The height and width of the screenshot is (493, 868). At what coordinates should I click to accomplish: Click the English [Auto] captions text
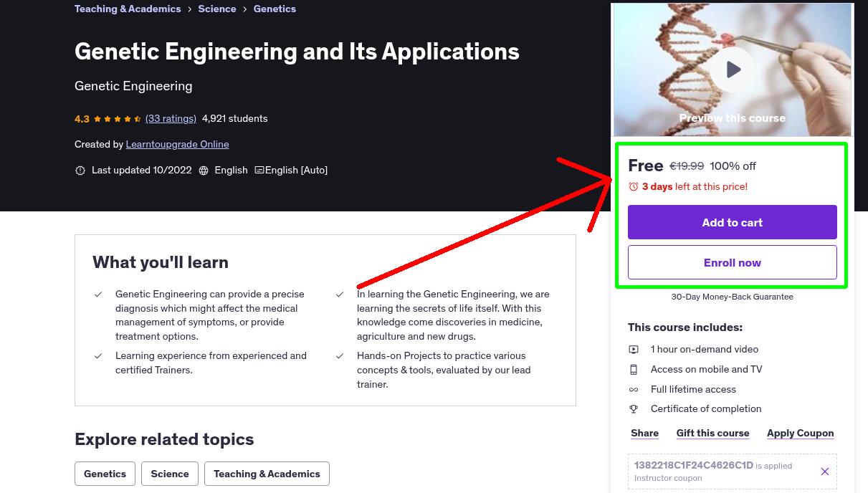tap(296, 171)
